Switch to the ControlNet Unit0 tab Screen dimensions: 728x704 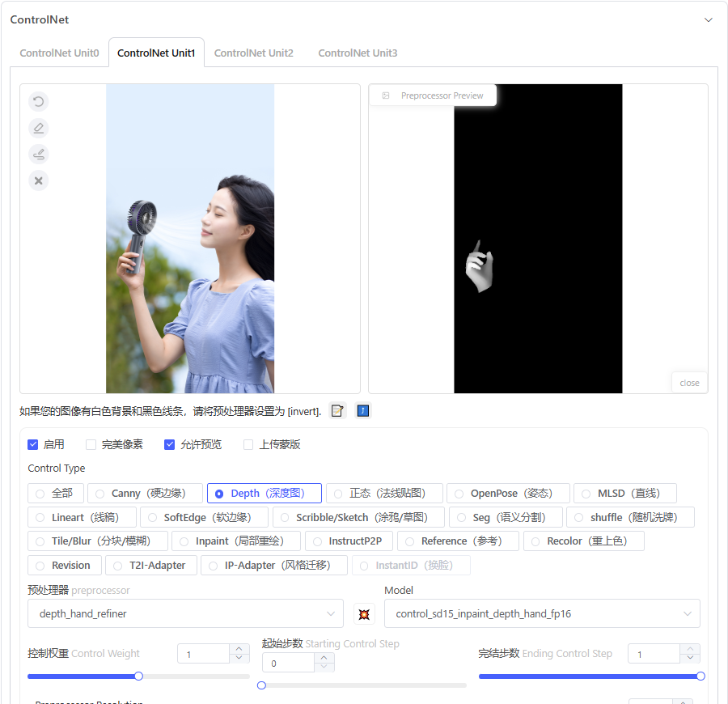point(59,53)
